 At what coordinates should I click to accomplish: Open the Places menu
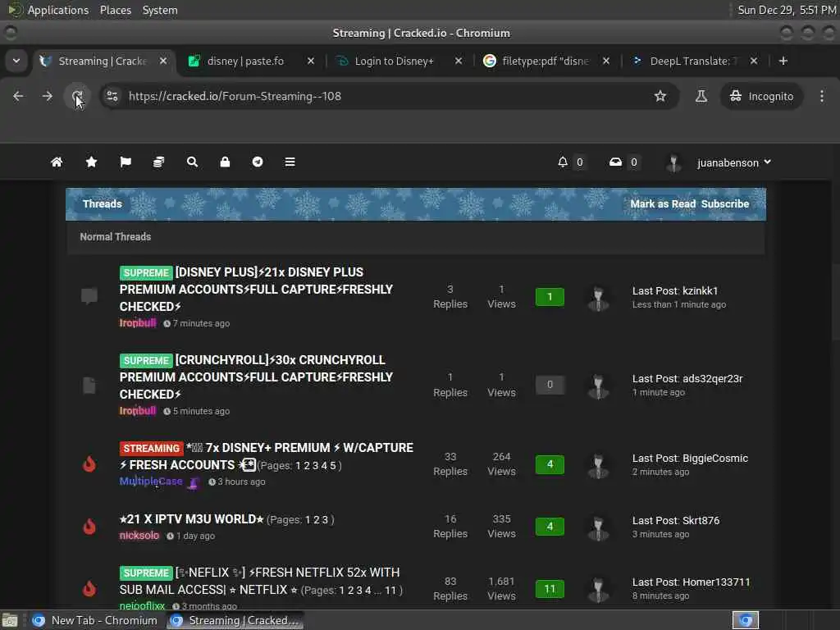point(116,10)
